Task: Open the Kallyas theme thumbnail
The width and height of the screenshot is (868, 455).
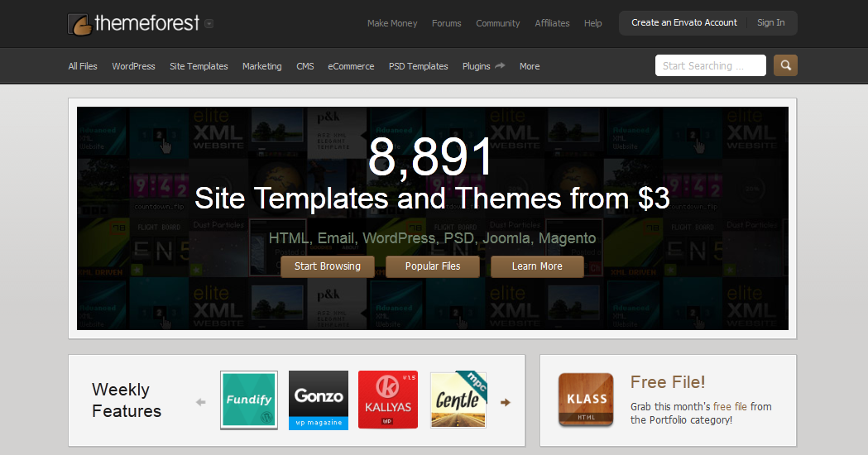Action: click(388, 400)
